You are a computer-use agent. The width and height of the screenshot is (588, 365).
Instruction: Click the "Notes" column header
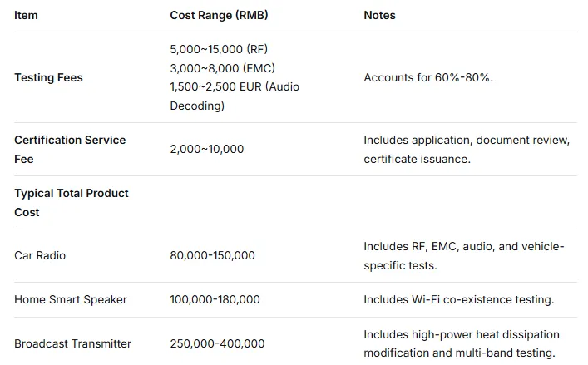pyautogui.click(x=379, y=15)
